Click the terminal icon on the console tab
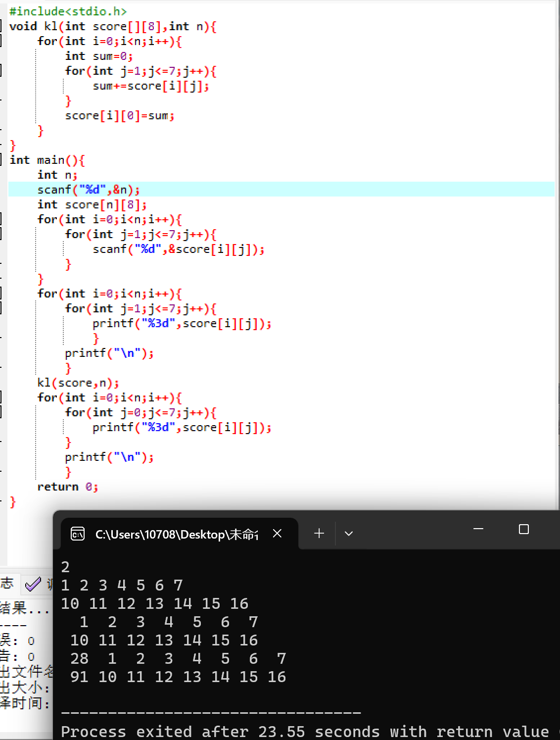Screen dimensions: 560x740 78,534
